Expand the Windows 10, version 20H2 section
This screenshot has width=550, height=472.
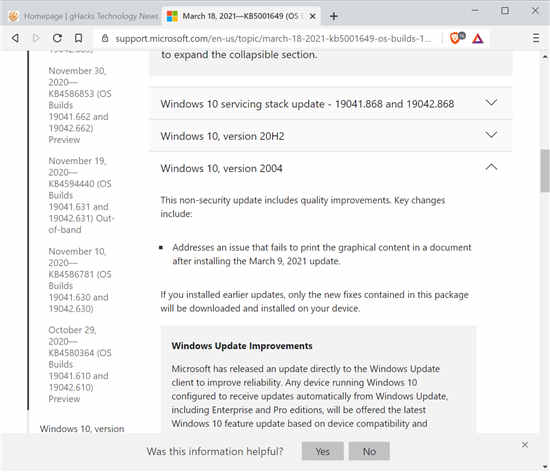pyautogui.click(x=331, y=136)
